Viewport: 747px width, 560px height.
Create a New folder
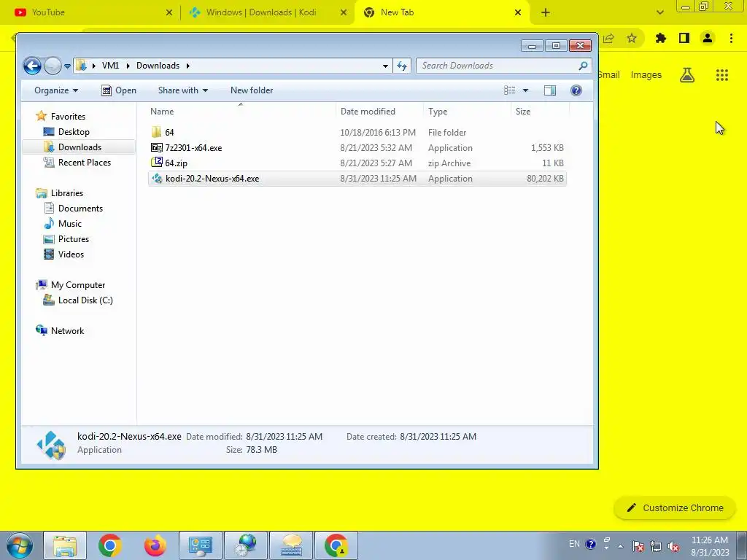click(252, 90)
